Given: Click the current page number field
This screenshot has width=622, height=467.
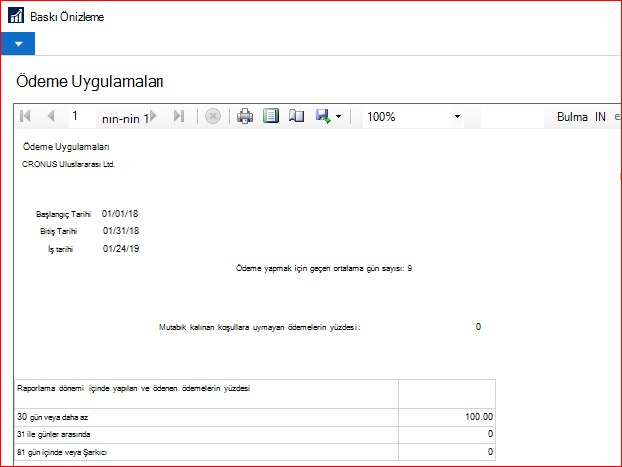Looking at the screenshot, I should click(82, 116).
